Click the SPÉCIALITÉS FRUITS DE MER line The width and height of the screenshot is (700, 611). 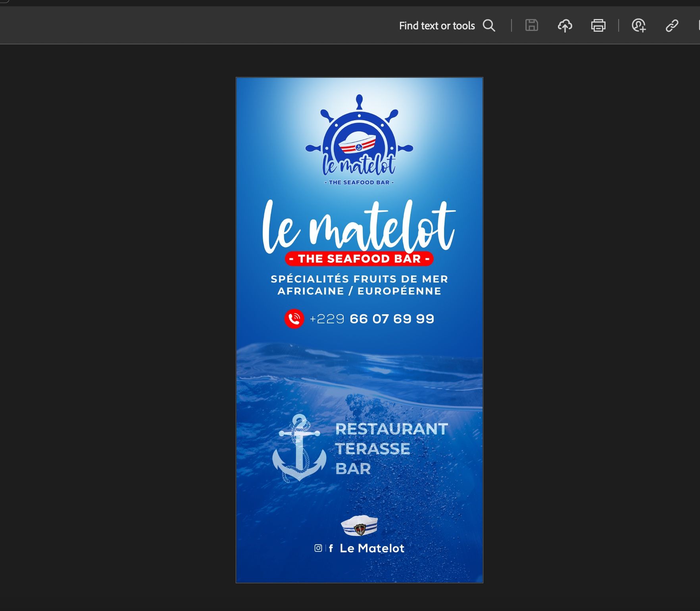coord(360,279)
